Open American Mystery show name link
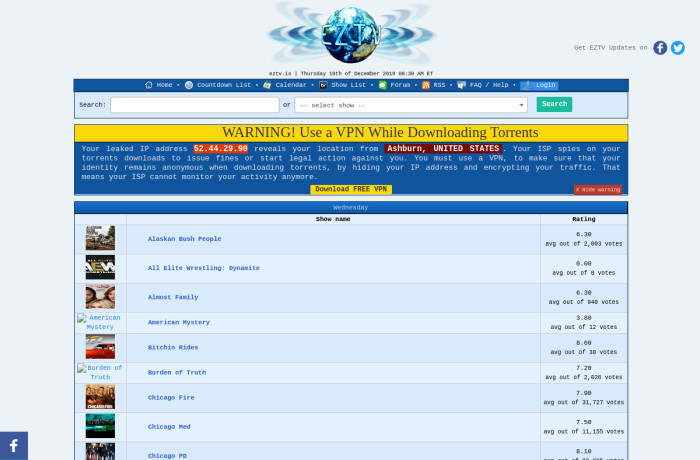 coord(179,322)
